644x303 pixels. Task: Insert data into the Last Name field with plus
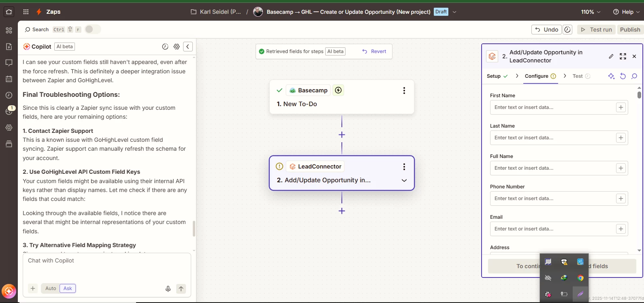[621, 138]
